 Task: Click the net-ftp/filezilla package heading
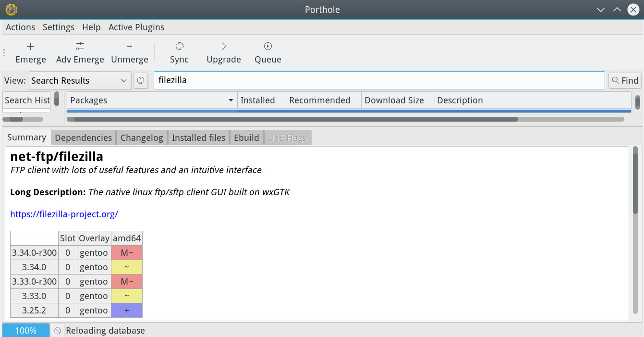[57, 157]
